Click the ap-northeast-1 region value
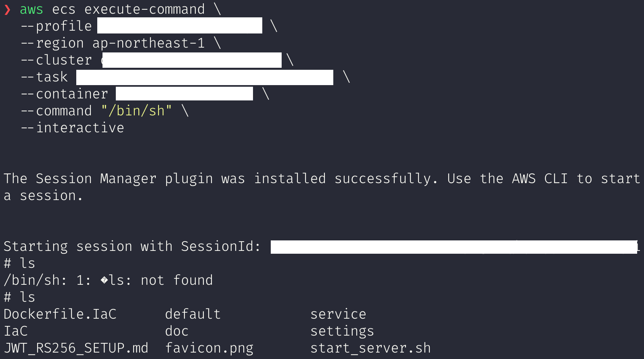644x359 pixels. [148, 43]
